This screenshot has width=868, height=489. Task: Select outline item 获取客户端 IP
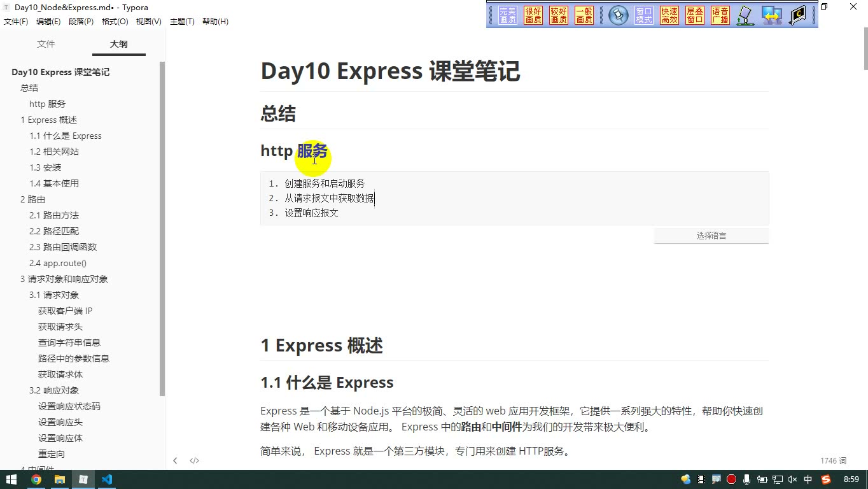65,311
